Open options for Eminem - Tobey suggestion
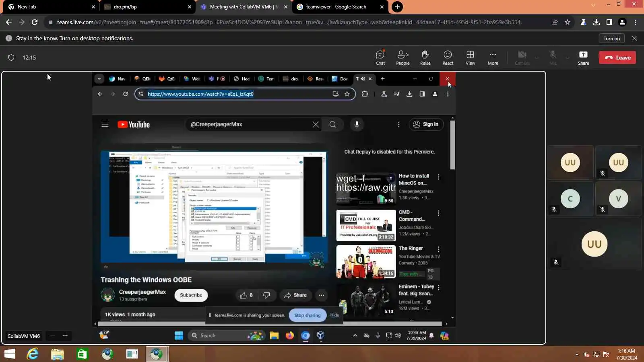Viewport: 644px width, 362px height. pos(439,288)
